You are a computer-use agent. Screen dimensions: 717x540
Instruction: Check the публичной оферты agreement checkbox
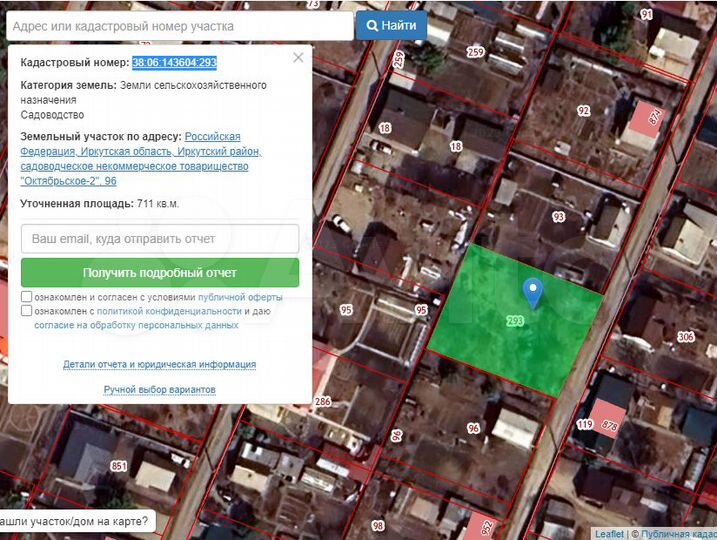coord(27,297)
